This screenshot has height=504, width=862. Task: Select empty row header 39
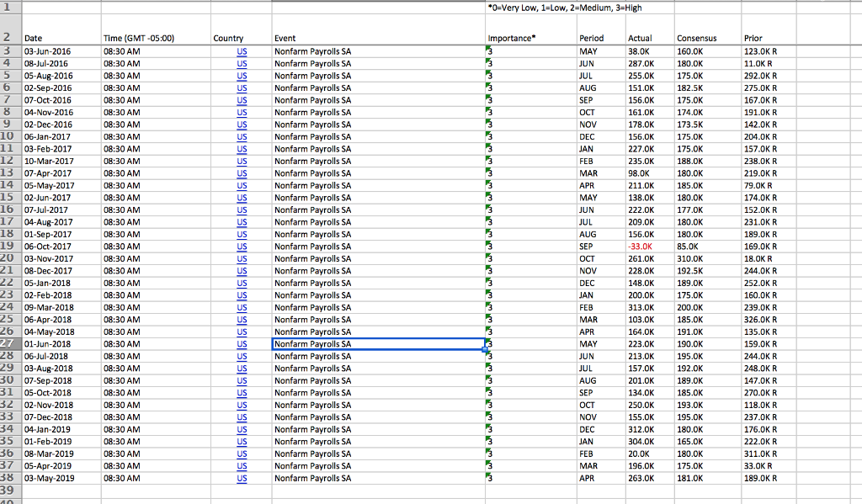10,491
